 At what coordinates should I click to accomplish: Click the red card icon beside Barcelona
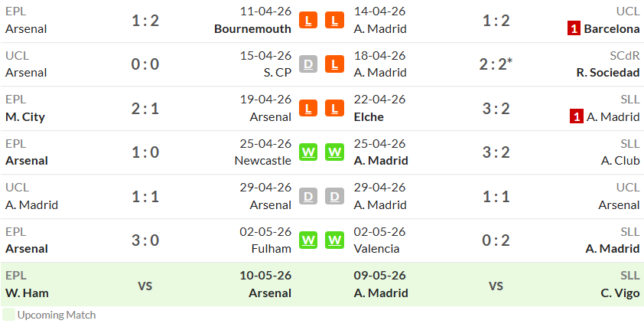click(x=574, y=29)
